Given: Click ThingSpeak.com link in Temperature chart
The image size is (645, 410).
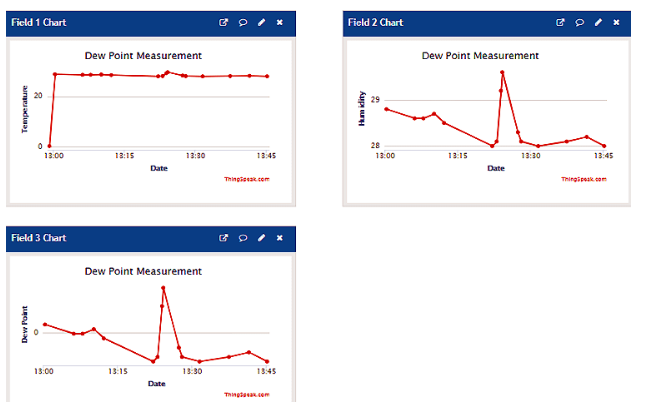Looking at the screenshot, I should [x=247, y=179].
